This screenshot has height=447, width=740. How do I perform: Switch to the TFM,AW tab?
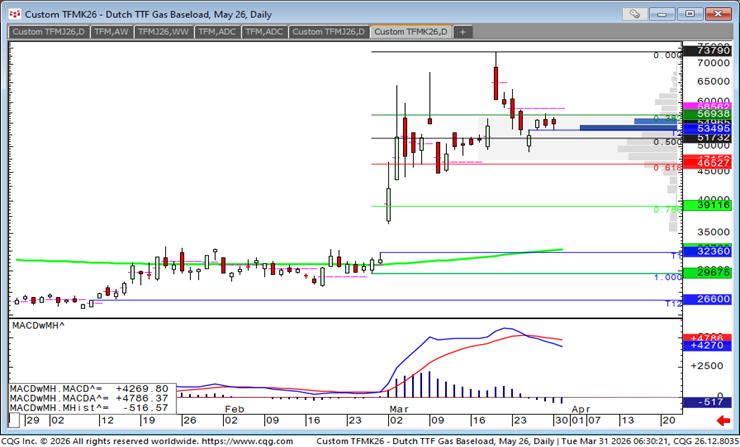pyautogui.click(x=111, y=32)
